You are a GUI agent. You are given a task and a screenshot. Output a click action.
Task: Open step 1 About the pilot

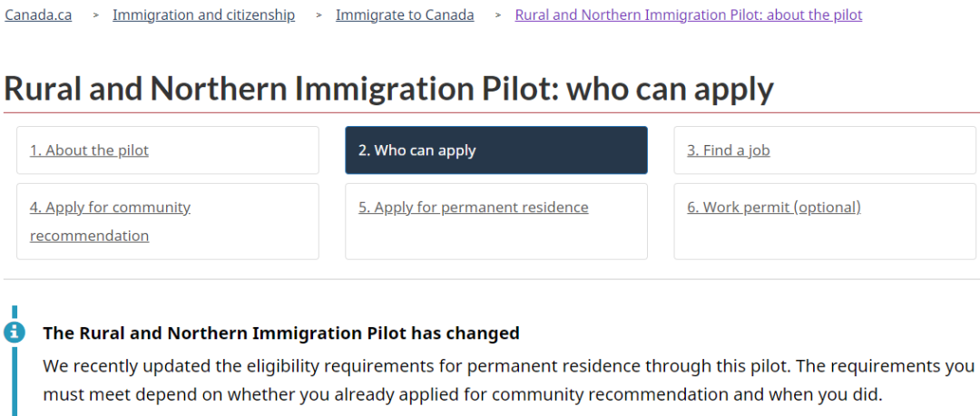[168, 150]
